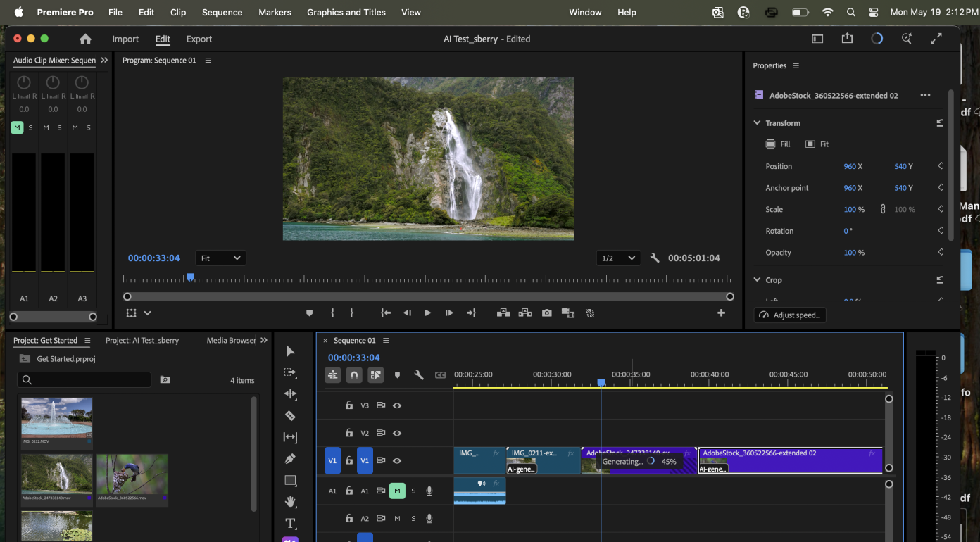Click the Program monitor playhead marker
980x542 pixels.
click(x=189, y=277)
